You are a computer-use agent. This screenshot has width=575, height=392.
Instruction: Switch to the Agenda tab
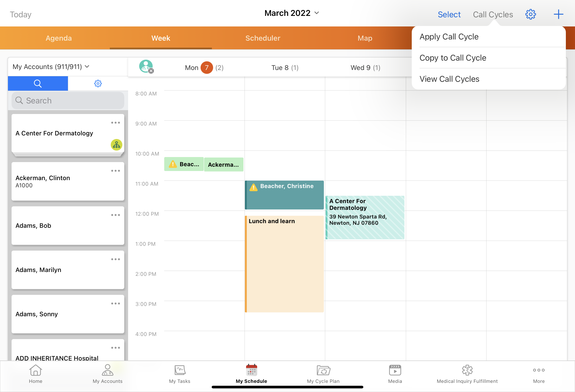[59, 38]
